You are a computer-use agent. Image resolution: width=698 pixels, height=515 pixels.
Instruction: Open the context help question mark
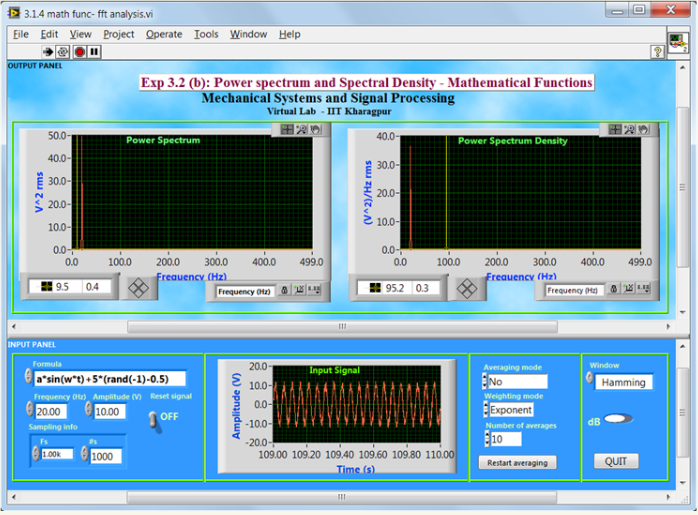[657, 52]
